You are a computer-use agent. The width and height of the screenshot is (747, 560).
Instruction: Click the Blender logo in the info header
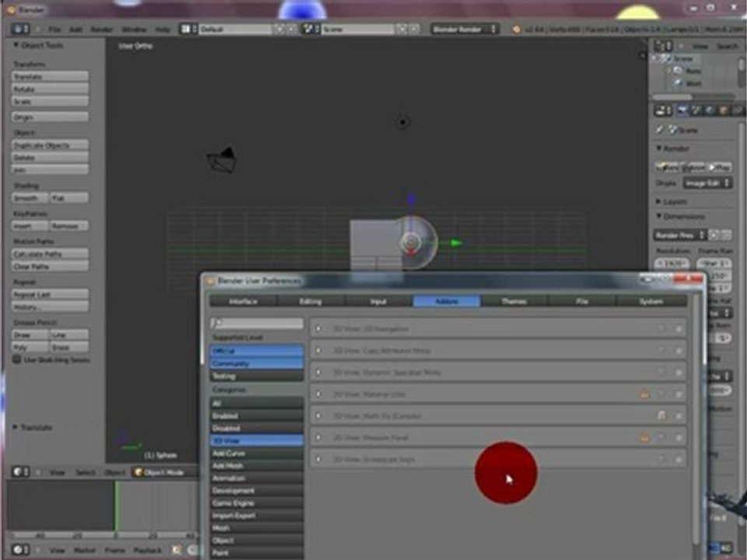click(x=517, y=30)
